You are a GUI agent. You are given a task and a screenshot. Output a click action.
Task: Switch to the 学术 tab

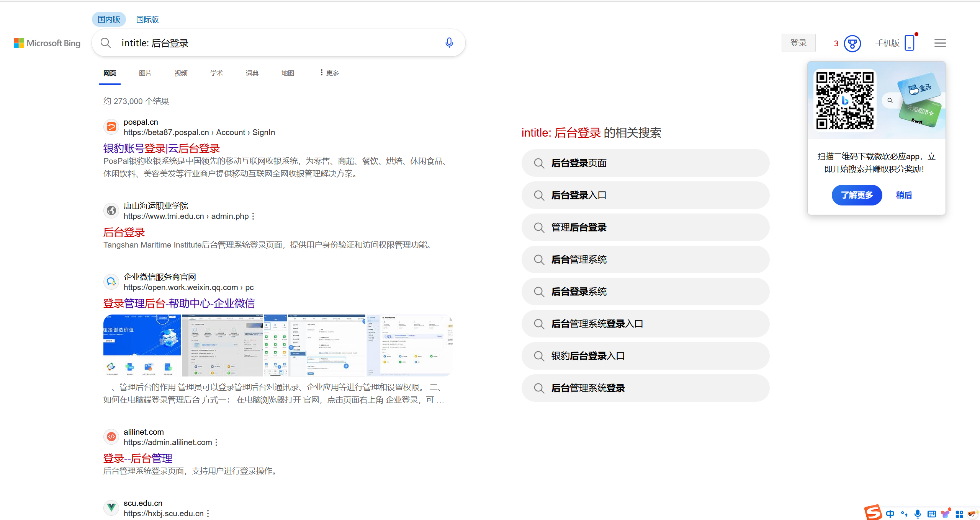[x=216, y=73]
